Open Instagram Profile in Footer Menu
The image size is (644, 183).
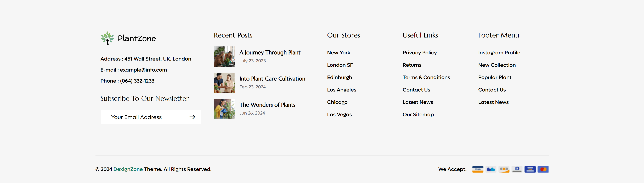[x=499, y=53]
